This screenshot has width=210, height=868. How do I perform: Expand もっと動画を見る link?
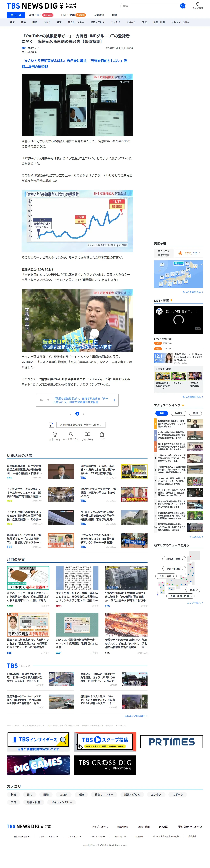(193, 397)
